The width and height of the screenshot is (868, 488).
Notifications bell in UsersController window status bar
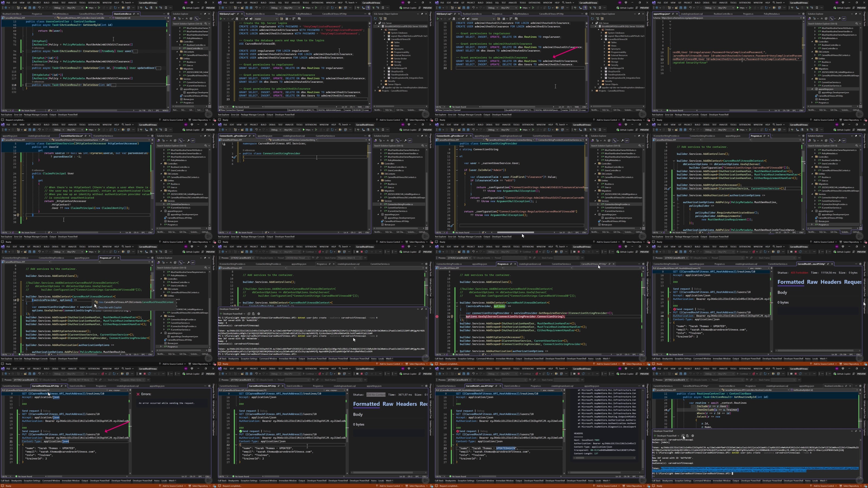[x=214, y=120]
